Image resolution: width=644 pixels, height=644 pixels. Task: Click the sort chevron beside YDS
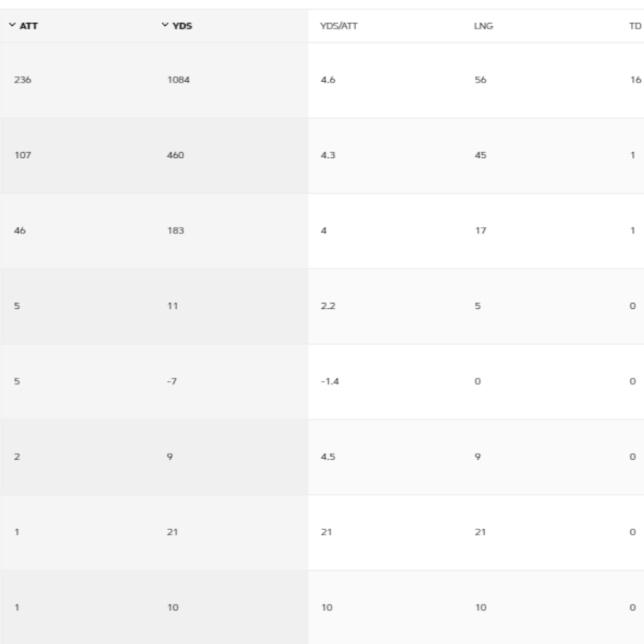point(165,25)
